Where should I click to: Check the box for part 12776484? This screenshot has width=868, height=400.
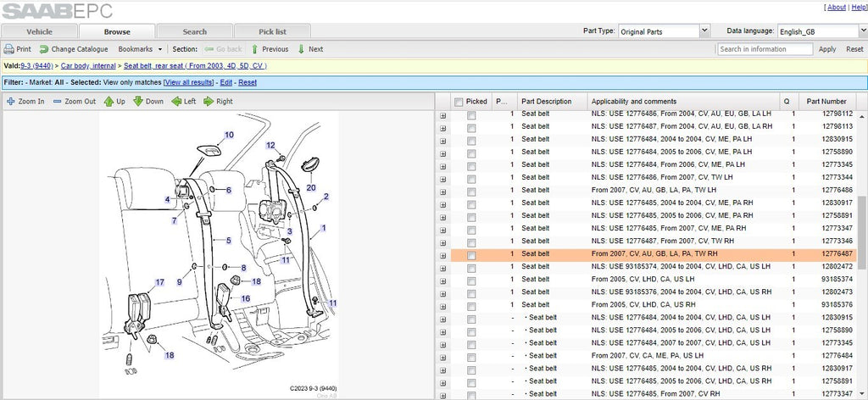471,358
